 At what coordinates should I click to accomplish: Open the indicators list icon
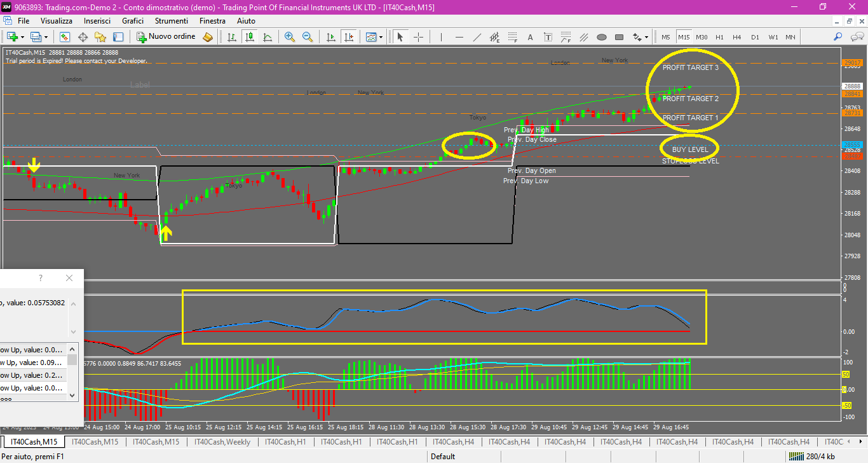coord(371,37)
